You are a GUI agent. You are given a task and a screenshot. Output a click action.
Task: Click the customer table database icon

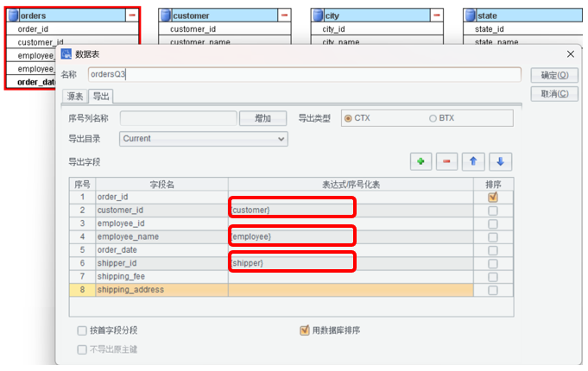pos(166,16)
